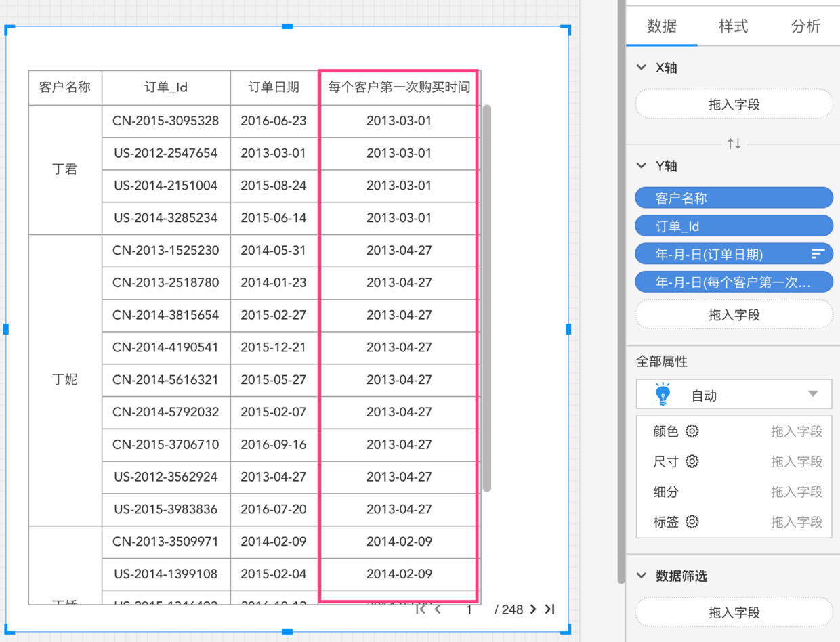Open the 颜色 gear settings
This screenshot has width=840, height=642.
tap(692, 431)
